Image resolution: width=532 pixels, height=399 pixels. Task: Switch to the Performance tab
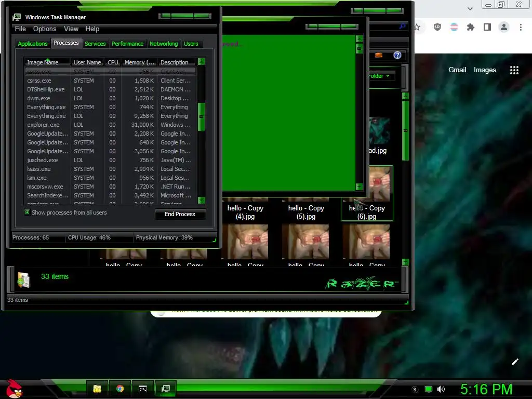[x=128, y=44]
